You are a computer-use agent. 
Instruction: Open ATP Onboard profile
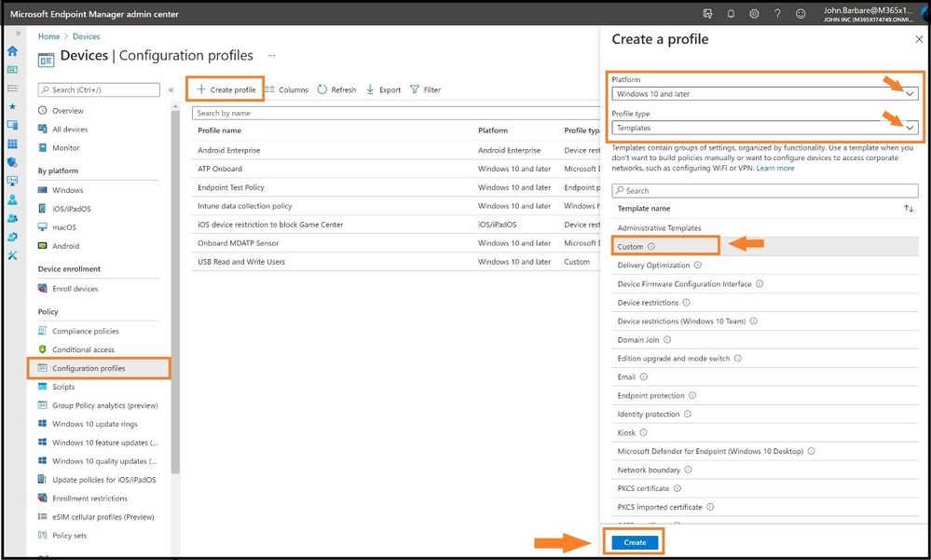coord(220,169)
